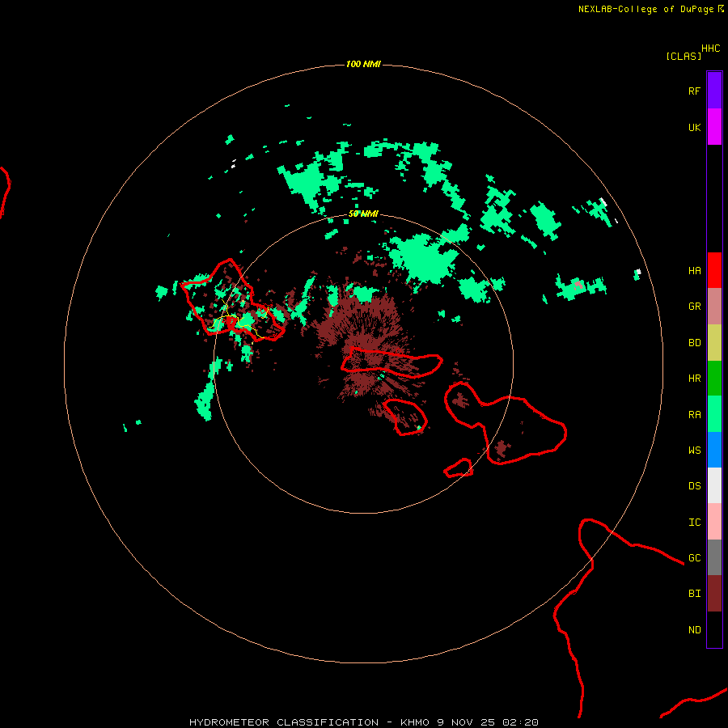Click the 100 NMI range ring label
The image size is (728, 728).
(x=363, y=64)
